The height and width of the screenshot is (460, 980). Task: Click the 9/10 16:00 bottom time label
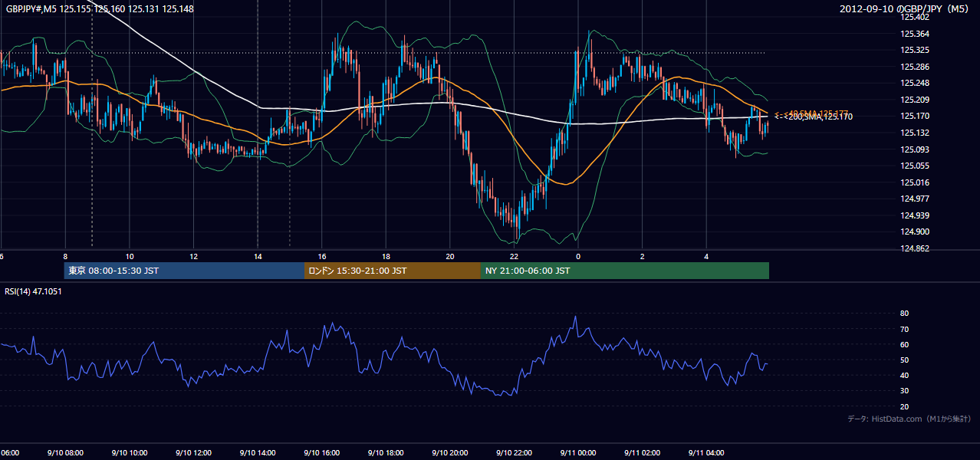coord(321,453)
